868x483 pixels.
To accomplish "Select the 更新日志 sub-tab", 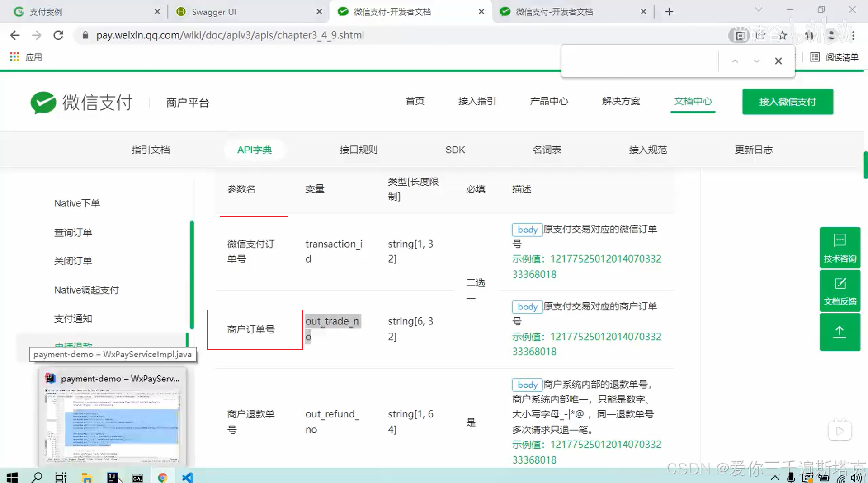I will point(754,150).
